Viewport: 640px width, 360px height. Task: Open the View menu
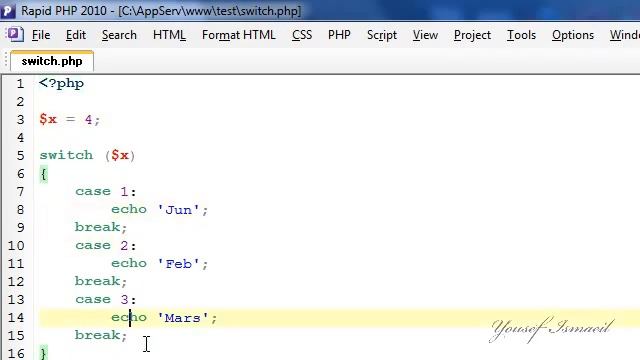[x=425, y=35]
